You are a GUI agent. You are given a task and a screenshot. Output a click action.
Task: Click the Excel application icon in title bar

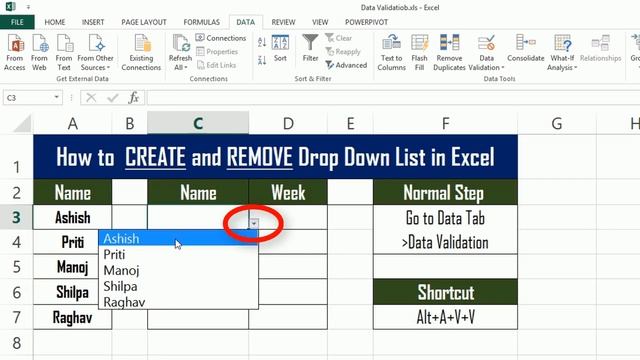pyautogui.click(x=10, y=7)
